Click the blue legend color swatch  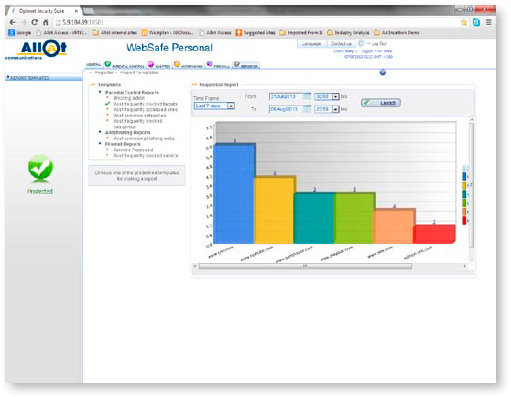tap(464, 176)
